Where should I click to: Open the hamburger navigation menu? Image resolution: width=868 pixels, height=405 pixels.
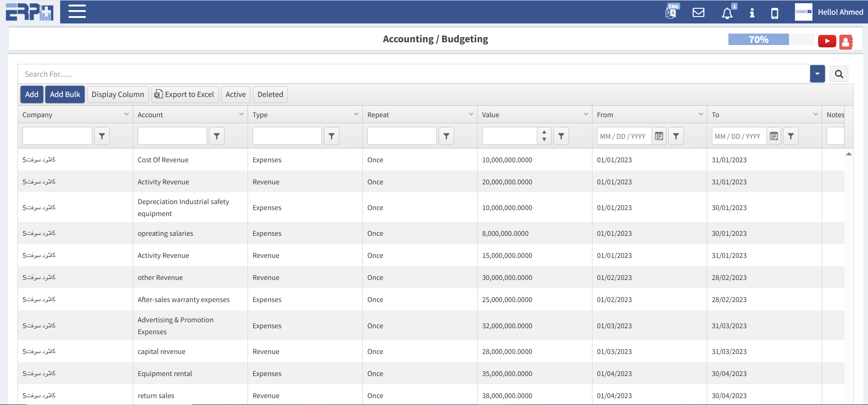coord(77,11)
